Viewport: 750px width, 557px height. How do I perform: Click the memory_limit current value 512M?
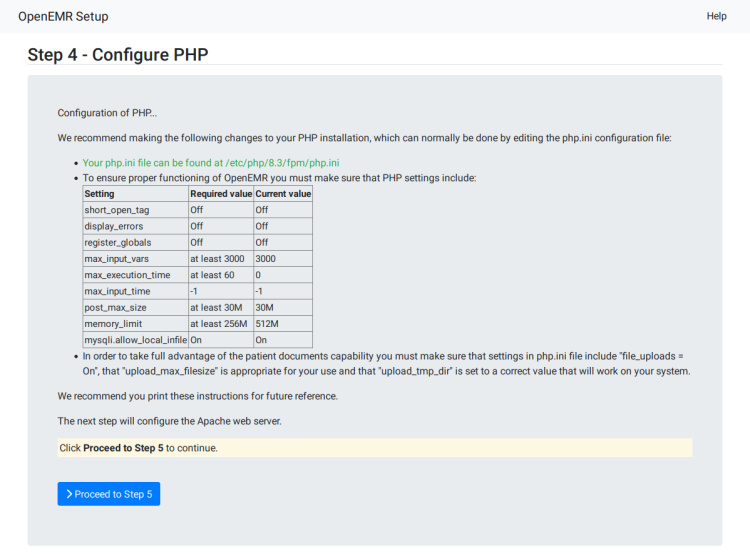(267, 324)
